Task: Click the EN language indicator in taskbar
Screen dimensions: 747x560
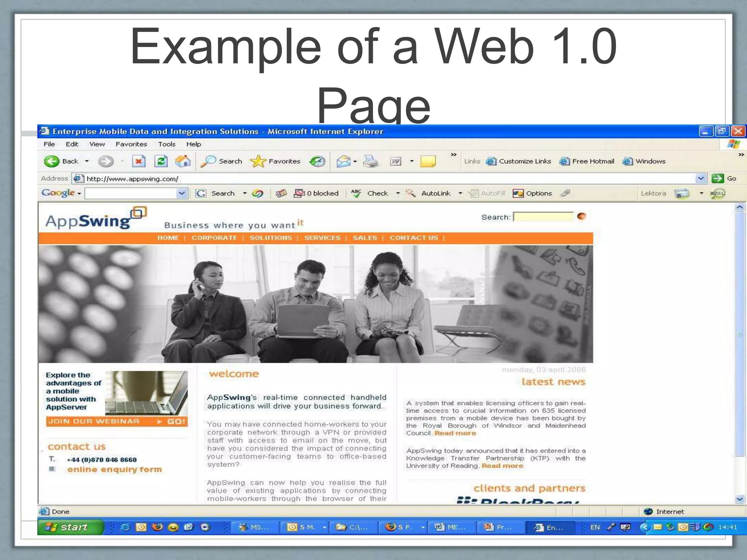Action: pos(595,527)
